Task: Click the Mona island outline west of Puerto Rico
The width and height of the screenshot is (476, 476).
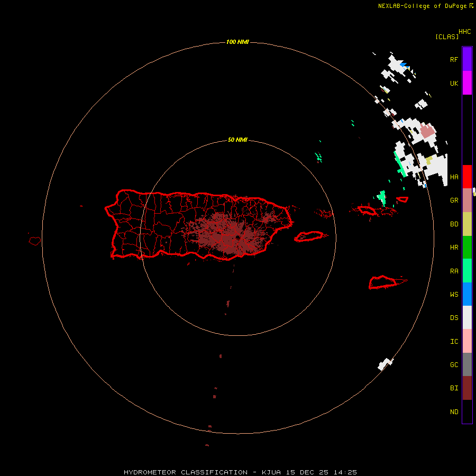Action: point(34,241)
